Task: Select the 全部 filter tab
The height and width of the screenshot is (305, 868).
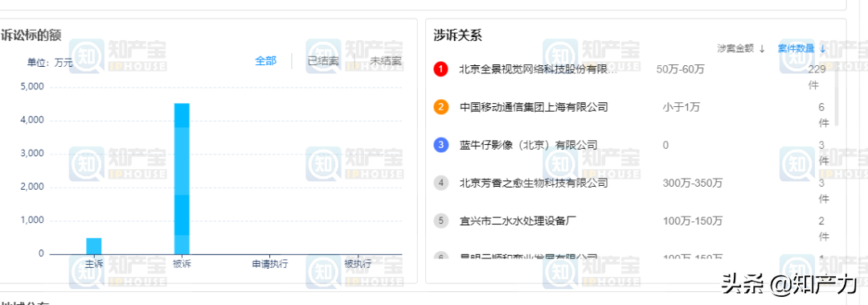Action: click(x=266, y=60)
